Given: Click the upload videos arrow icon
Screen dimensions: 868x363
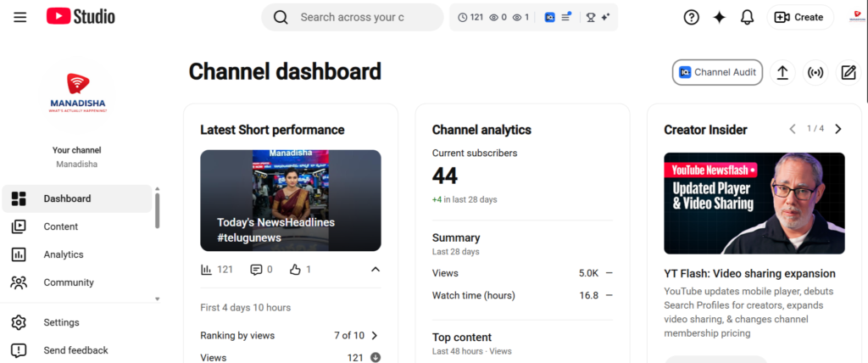Looking at the screenshot, I should click(x=782, y=73).
